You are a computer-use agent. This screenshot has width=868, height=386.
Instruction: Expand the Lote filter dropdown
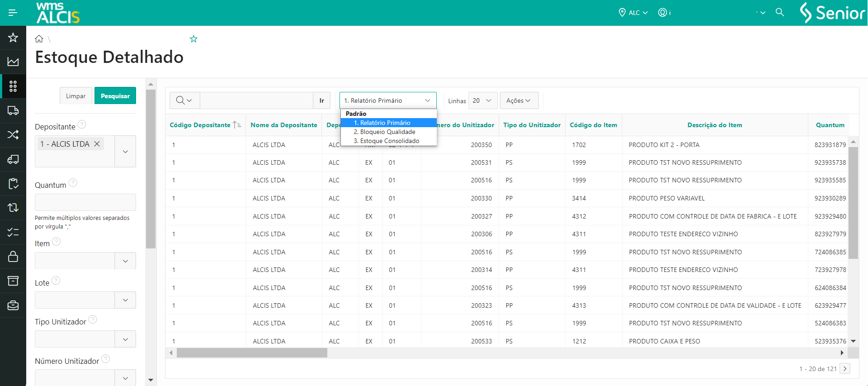click(x=125, y=300)
